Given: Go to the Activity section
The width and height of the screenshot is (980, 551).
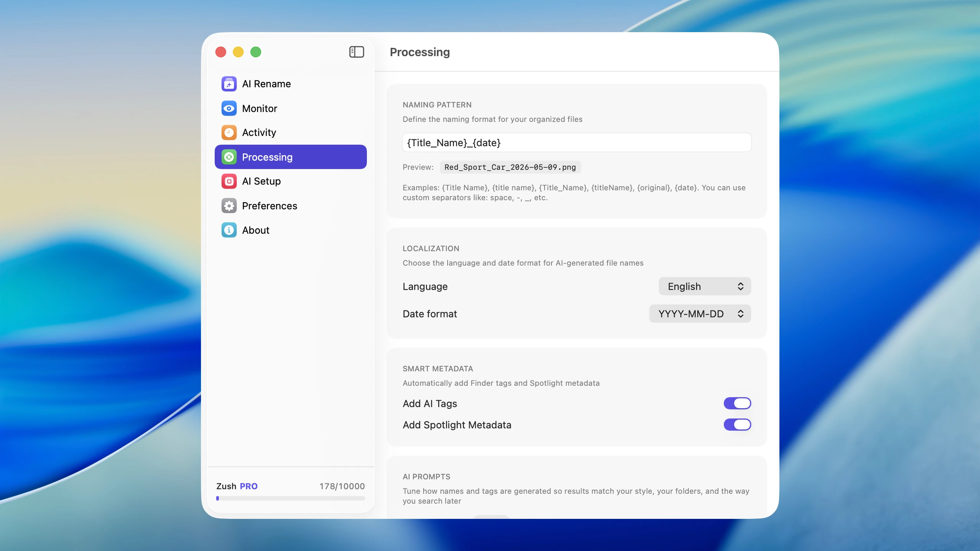Looking at the screenshot, I should click(291, 132).
